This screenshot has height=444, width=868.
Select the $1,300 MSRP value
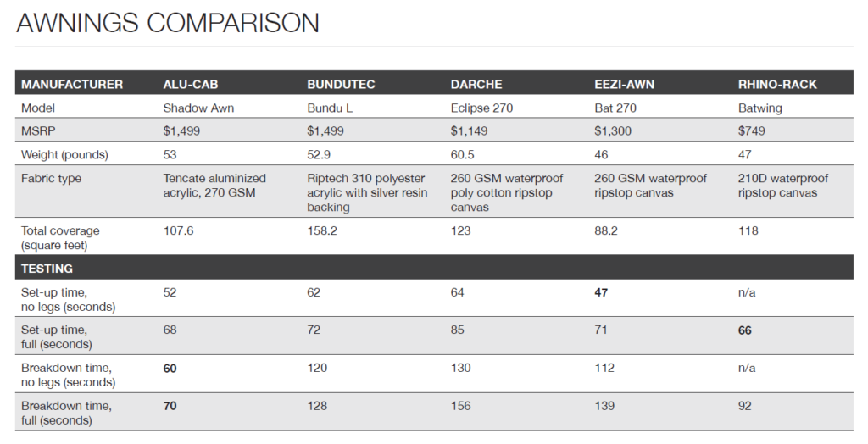[613, 131]
